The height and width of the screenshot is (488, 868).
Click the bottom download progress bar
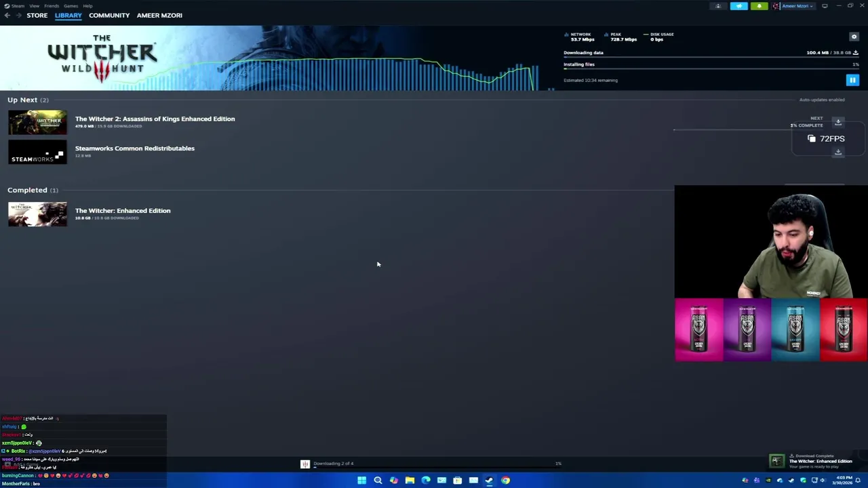[437, 468]
